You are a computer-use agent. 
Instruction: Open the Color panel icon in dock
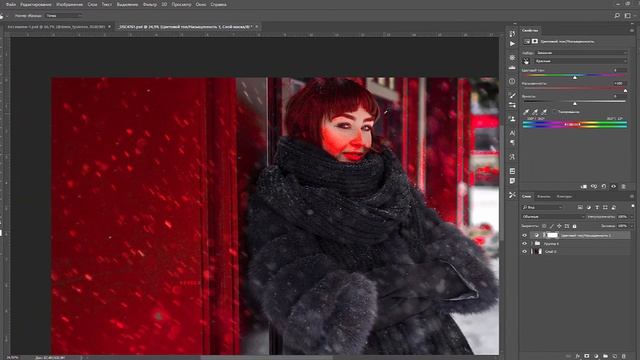(512, 58)
